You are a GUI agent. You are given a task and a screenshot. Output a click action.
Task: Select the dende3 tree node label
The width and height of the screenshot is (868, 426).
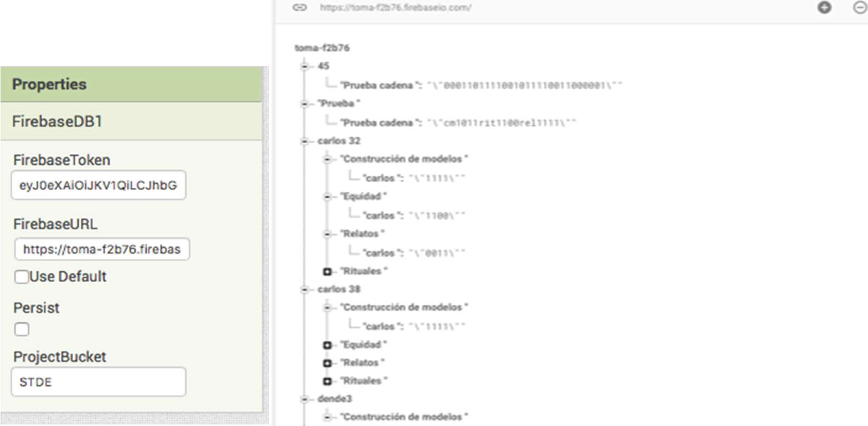click(x=335, y=399)
